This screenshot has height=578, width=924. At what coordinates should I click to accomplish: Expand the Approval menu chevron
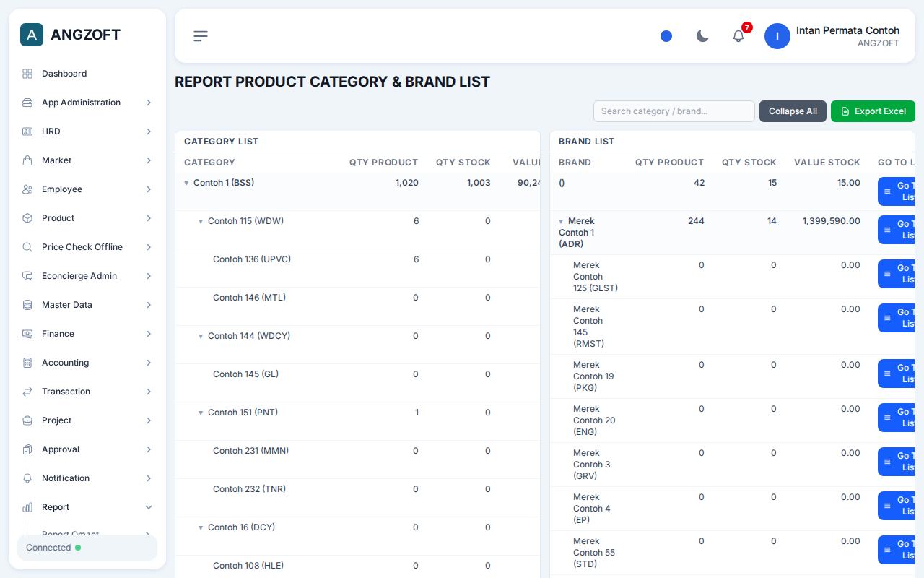click(149, 449)
